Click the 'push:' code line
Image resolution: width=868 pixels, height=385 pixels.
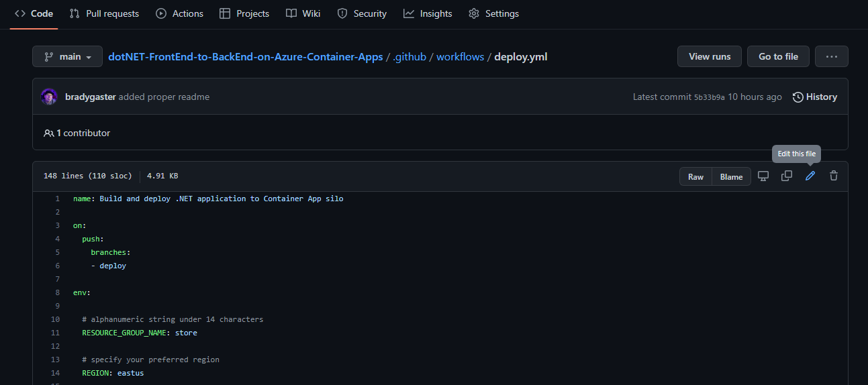point(93,239)
